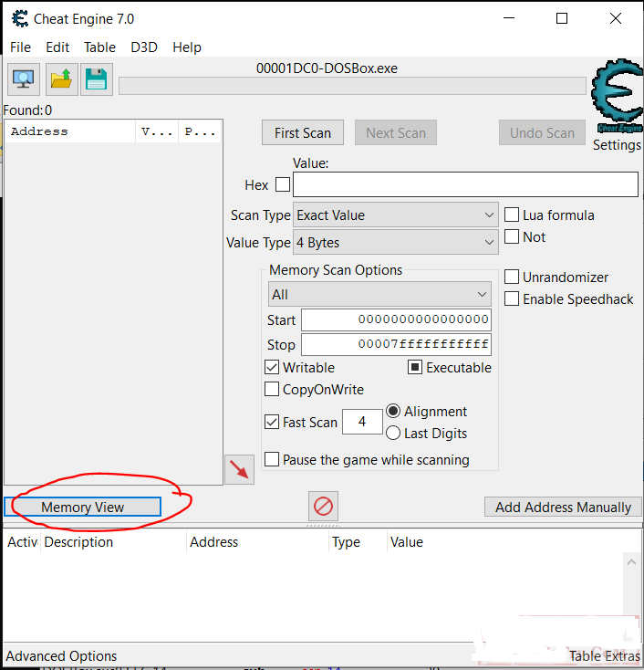The image size is (644, 670).
Task: Click the scan progress bar
Action: coord(352,86)
